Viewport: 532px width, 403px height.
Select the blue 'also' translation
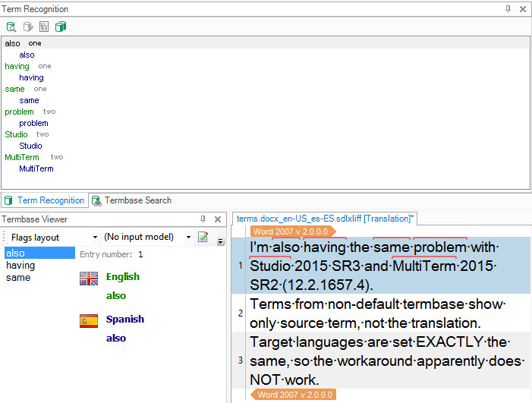(x=27, y=55)
